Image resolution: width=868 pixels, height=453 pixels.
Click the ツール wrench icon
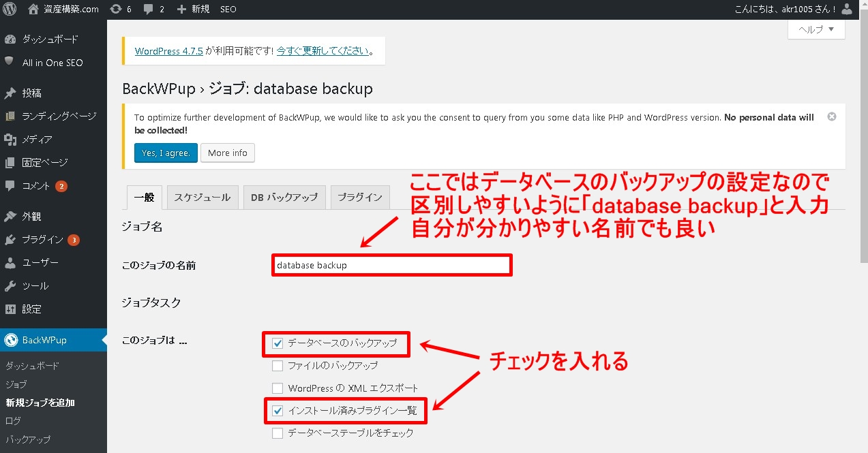(10, 286)
